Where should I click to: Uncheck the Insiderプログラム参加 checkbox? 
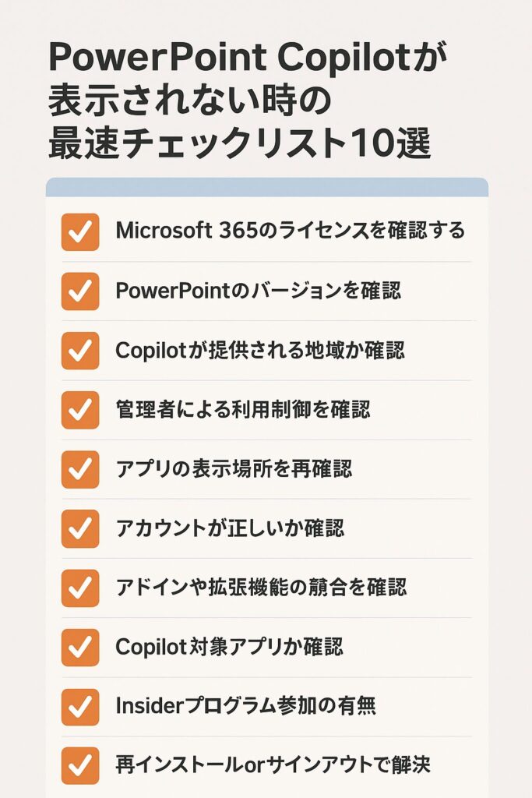click(80, 707)
